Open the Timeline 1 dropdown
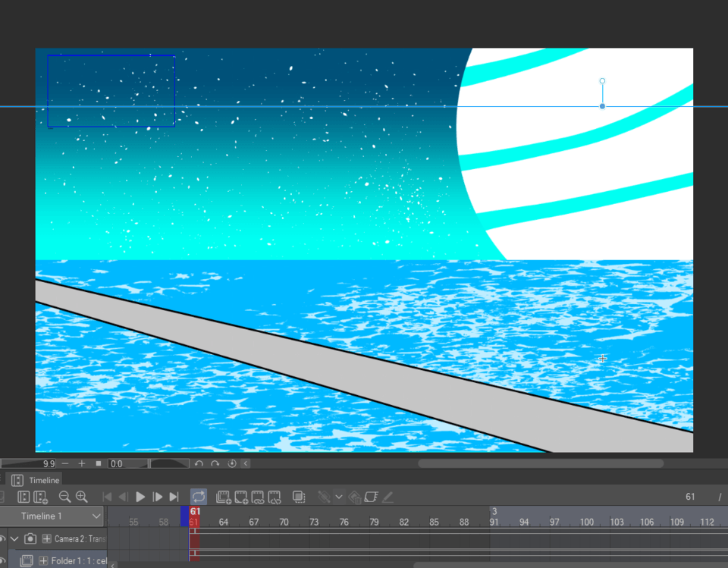 coord(96,516)
